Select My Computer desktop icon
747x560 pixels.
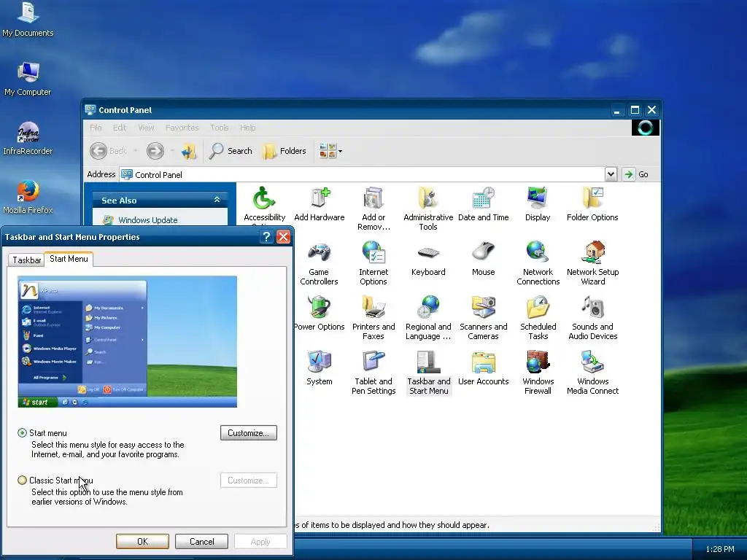coord(28,79)
